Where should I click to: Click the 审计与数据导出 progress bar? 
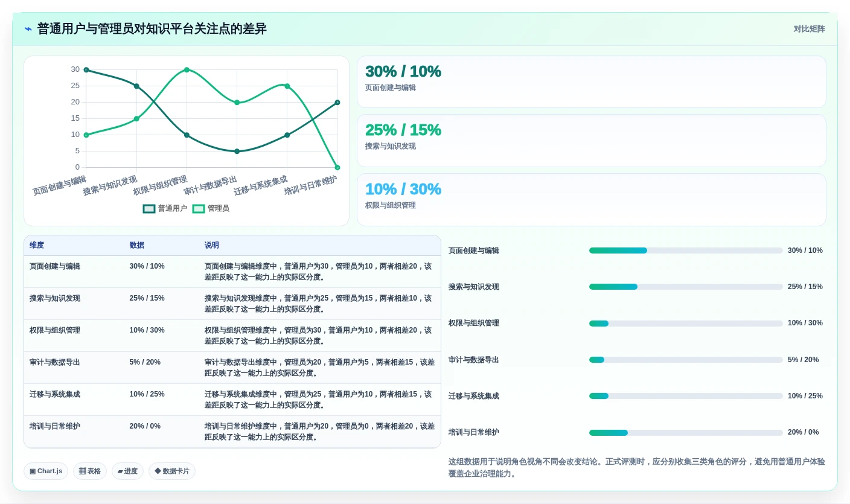(x=686, y=360)
